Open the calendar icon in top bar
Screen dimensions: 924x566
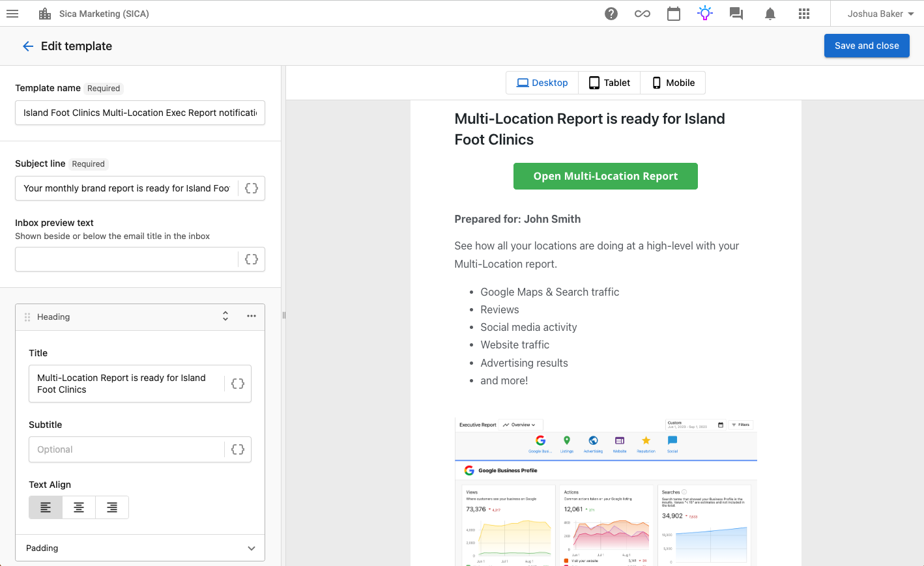coord(674,14)
